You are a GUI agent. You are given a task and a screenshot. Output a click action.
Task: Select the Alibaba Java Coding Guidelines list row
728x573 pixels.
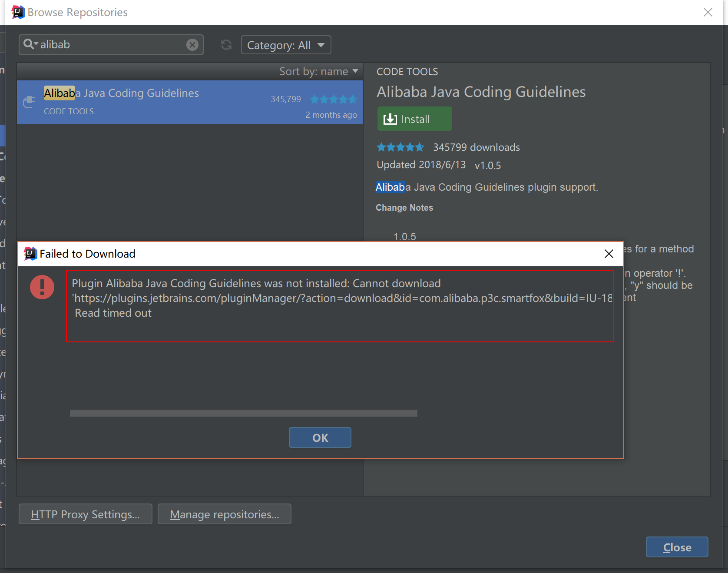(x=190, y=102)
